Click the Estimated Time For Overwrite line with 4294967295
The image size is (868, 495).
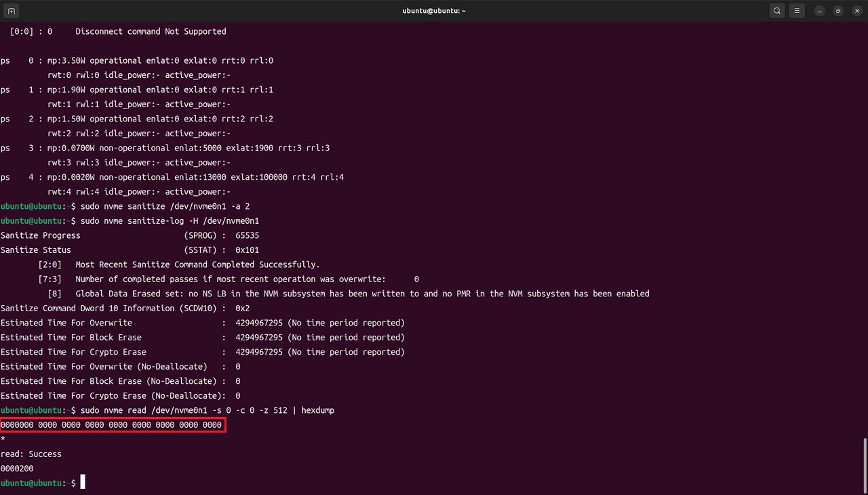pos(203,323)
